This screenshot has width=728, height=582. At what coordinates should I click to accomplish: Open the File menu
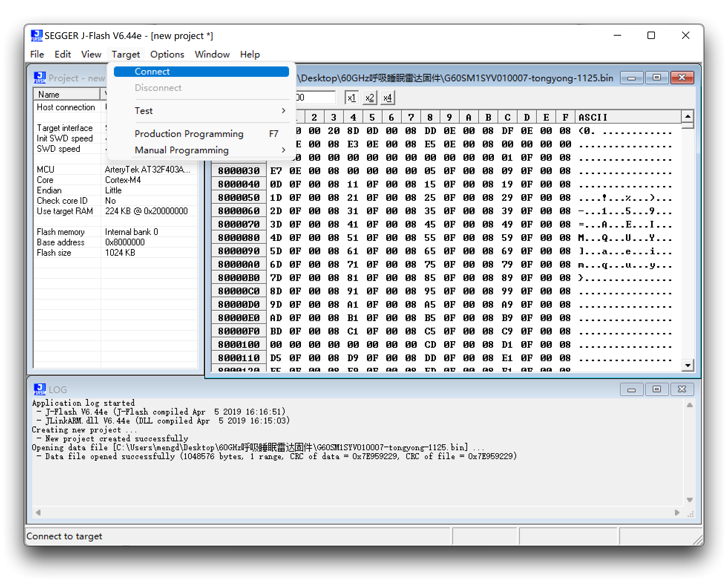(x=37, y=55)
